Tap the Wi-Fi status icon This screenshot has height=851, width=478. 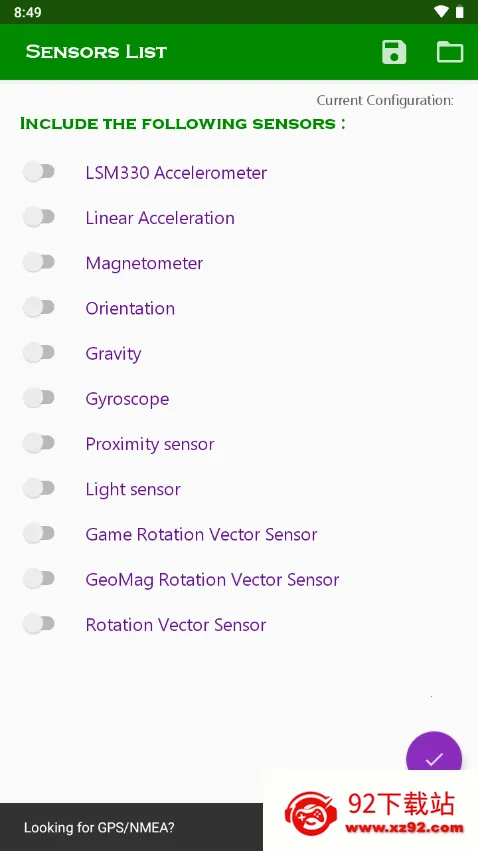pos(442,12)
